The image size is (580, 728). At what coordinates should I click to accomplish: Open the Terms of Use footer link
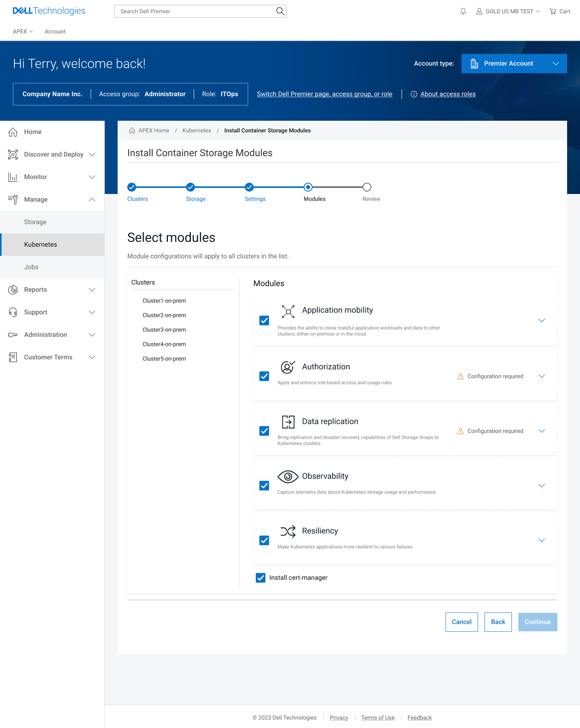coord(378,718)
